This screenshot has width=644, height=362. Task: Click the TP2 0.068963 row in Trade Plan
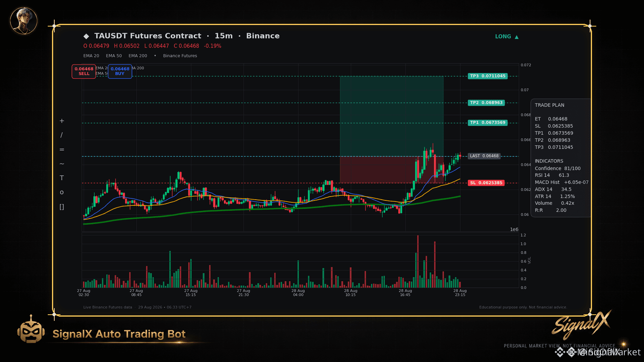[x=553, y=140]
